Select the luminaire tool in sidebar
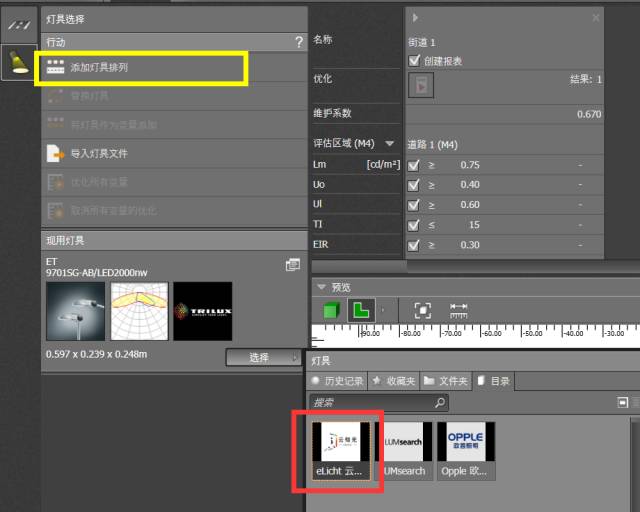The image size is (640, 512). [19, 62]
